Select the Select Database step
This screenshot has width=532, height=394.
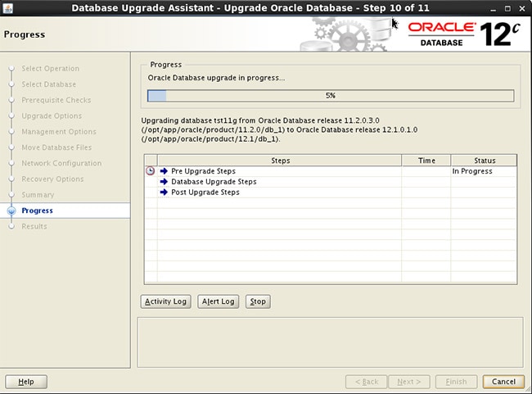[x=49, y=84]
